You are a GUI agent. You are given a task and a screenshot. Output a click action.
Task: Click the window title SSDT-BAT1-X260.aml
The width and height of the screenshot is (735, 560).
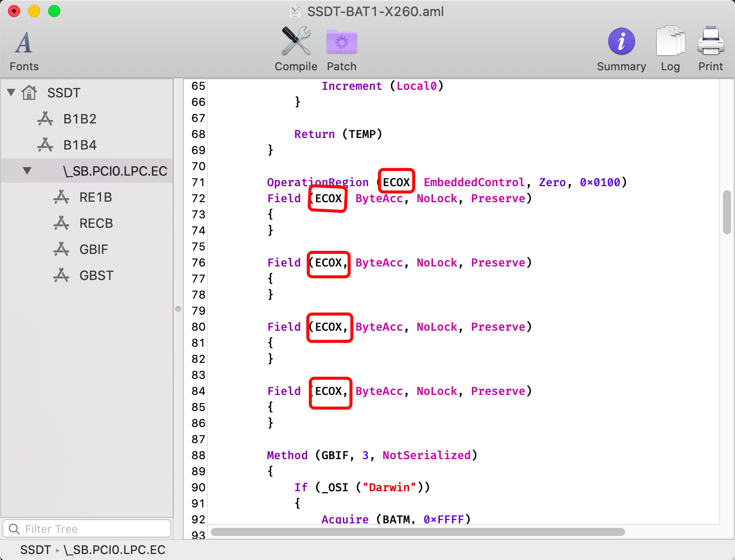(x=376, y=11)
